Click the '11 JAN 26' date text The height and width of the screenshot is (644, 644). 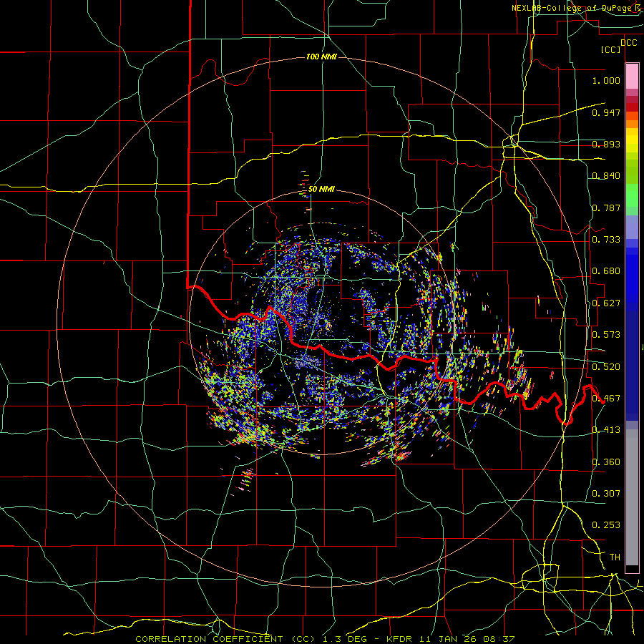[449, 639]
